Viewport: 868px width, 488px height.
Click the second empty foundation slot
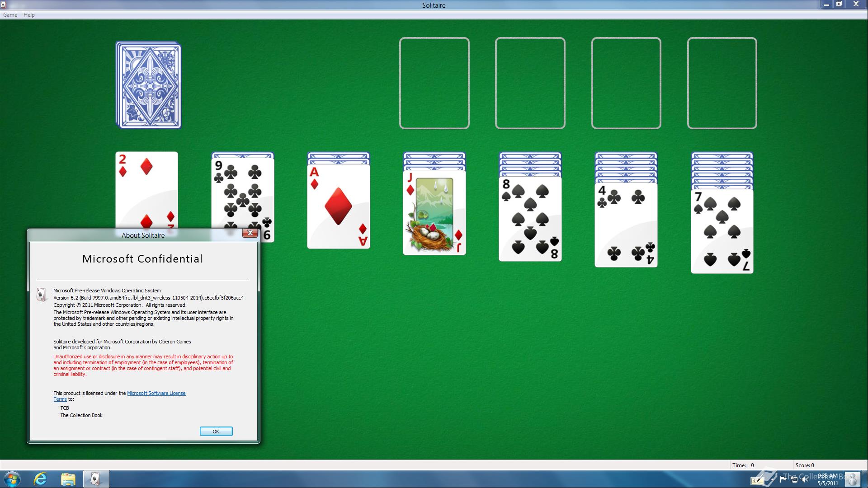coord(530,83)
